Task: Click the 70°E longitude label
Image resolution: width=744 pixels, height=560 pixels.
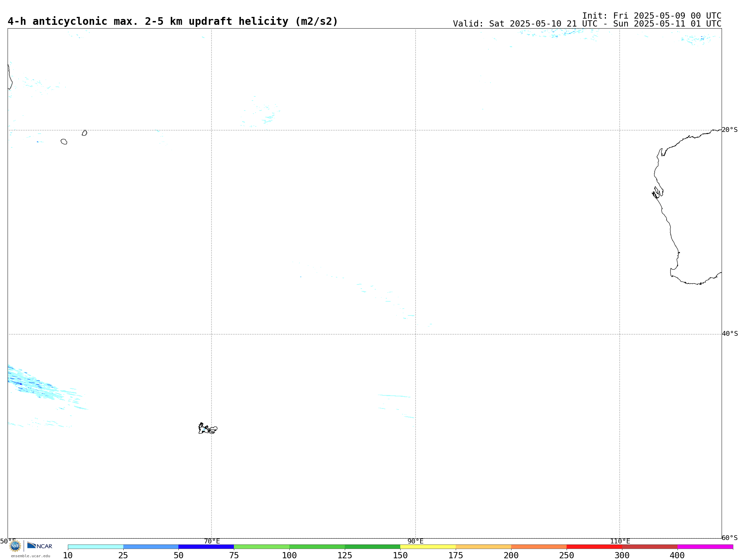Action: point(212,541)
